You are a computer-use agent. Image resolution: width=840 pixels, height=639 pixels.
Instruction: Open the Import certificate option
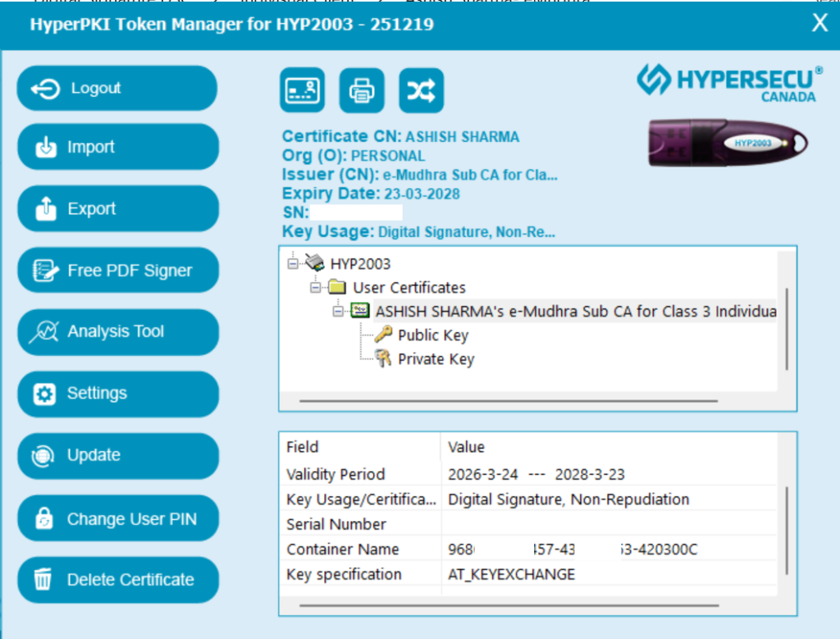point(117,148)
